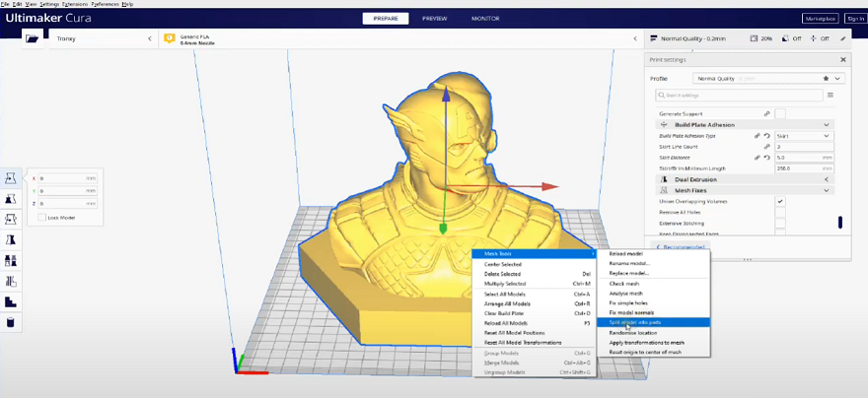Click the pencil edit icon in print settings bar
The width and height of the screenshot is (868, 398).
pos(842,38)
